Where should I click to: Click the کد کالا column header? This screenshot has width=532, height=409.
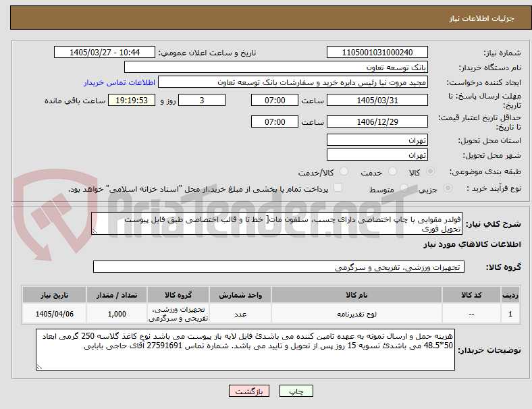coord(471,295)
